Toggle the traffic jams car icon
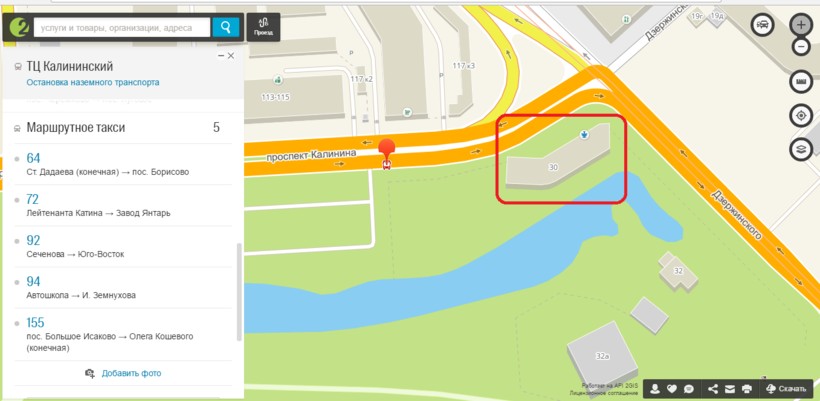 pyautogui.click(x=763, y=25)
